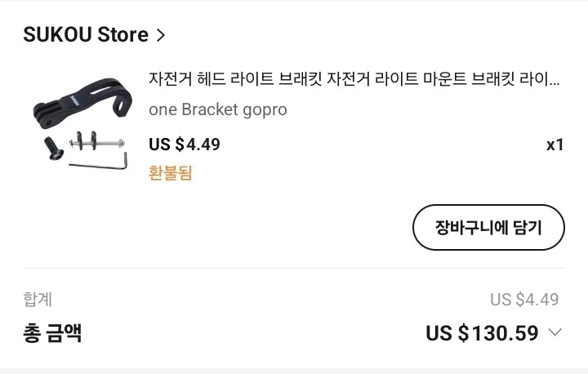Tap the Allen wrench in the product photo
This screenshot has height=374, width=588.
(x=100, y=164)
